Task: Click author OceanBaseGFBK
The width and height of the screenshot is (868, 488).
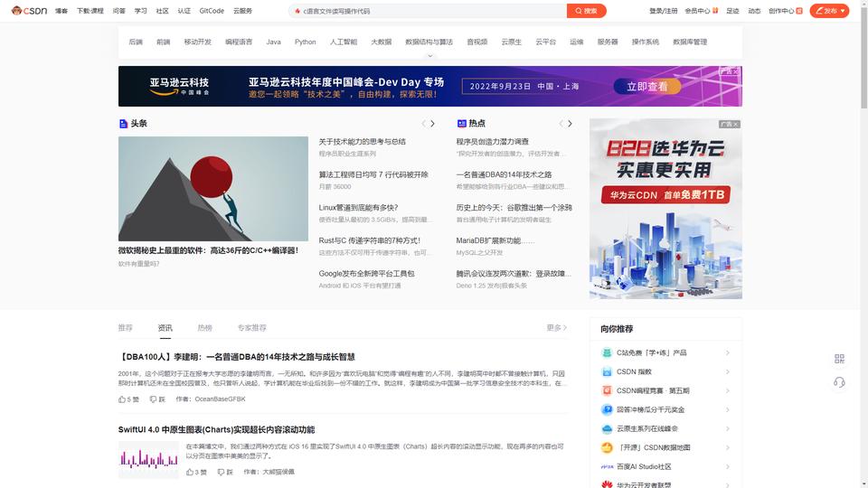Action: coord(220,399)
